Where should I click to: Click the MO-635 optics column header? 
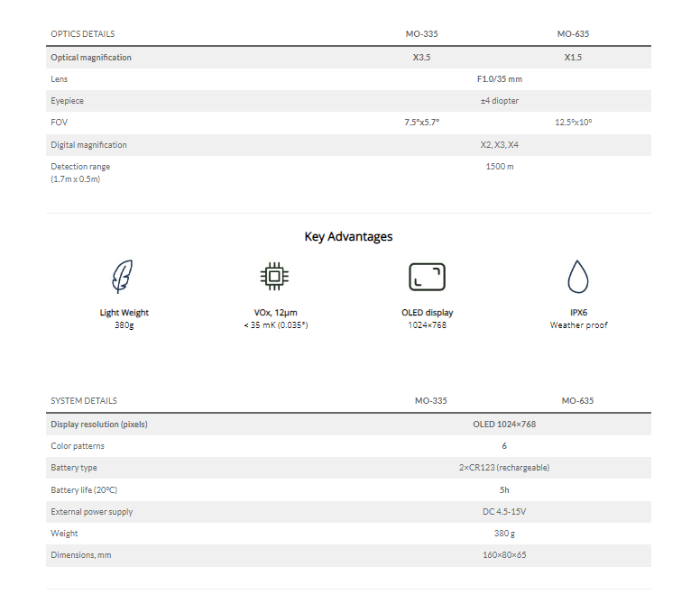pos(573,34)
